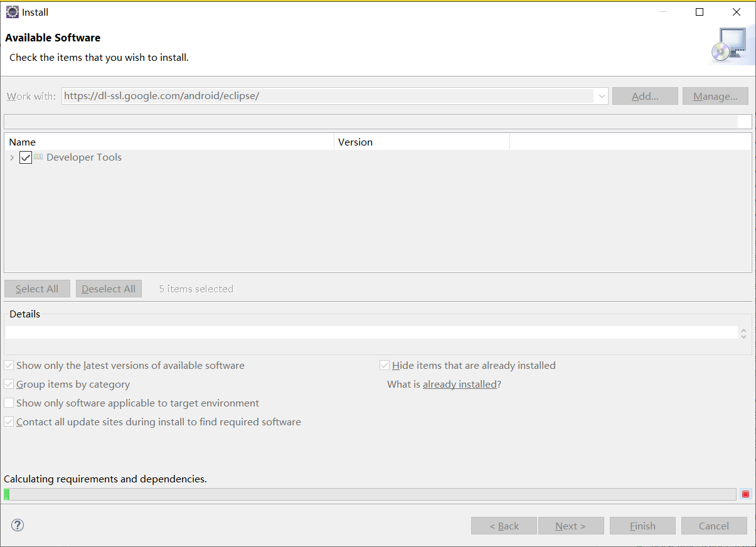The image size is (756, 547).
Task: Expand the Developer Tools tree node
Action: click(12, 157)
